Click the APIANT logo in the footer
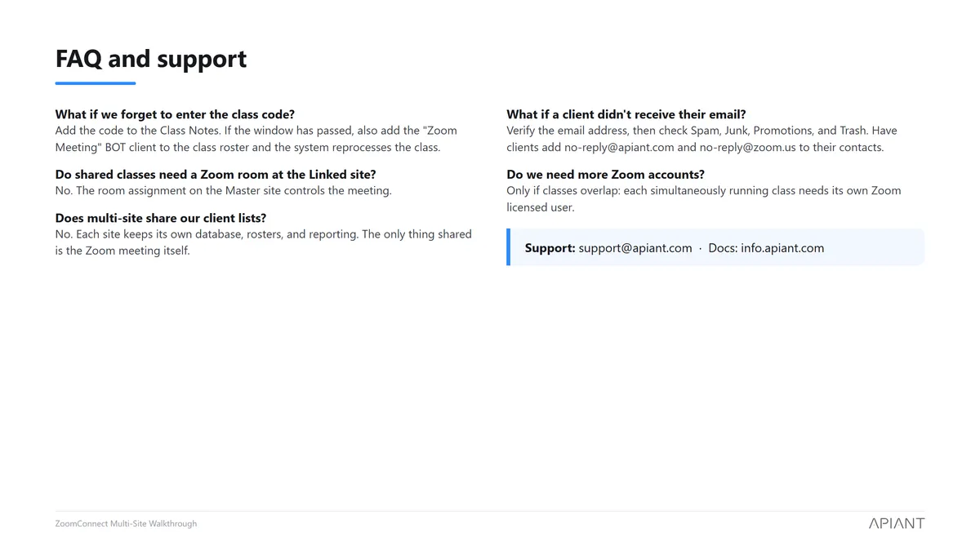 897,523
